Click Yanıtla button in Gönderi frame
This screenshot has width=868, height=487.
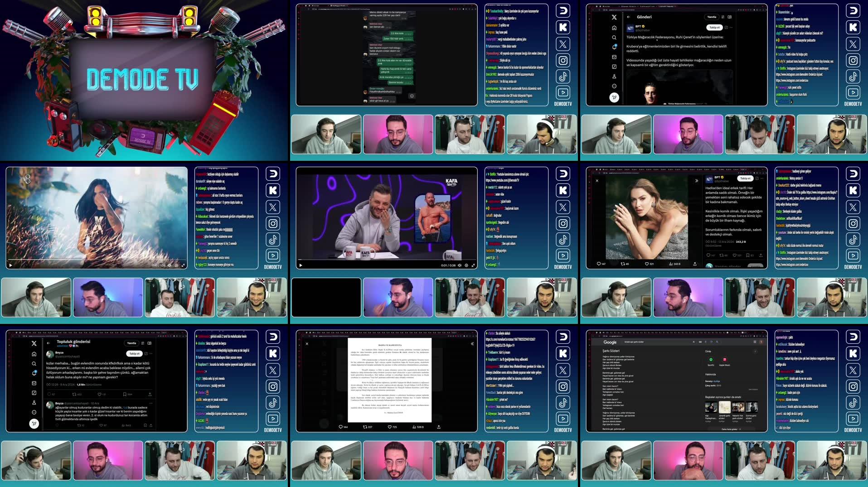tap(712, 17)
